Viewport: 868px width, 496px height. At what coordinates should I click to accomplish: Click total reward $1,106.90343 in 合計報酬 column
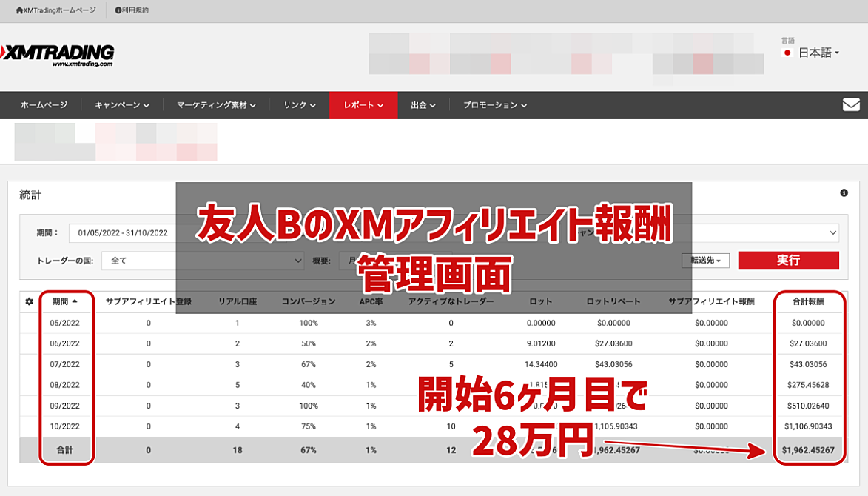click(808, 426)
